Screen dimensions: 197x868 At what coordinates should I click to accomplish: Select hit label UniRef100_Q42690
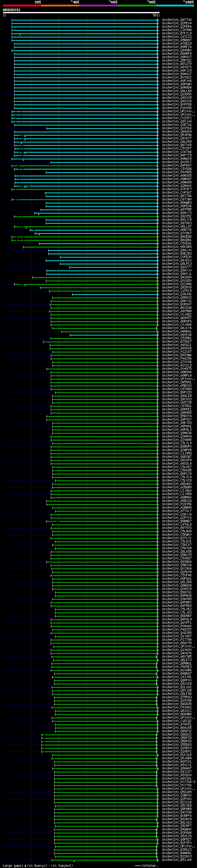(176, 277)
